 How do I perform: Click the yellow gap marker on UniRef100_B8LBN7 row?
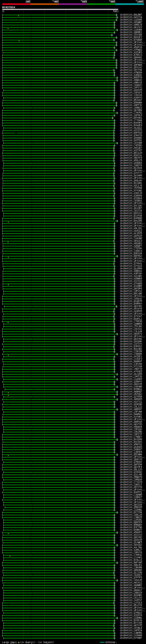18,16
